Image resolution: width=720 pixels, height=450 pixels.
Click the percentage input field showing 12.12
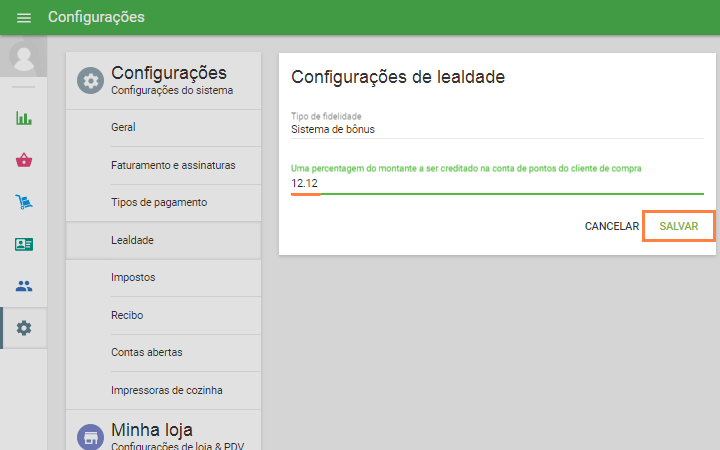click(x=497, y=184)
